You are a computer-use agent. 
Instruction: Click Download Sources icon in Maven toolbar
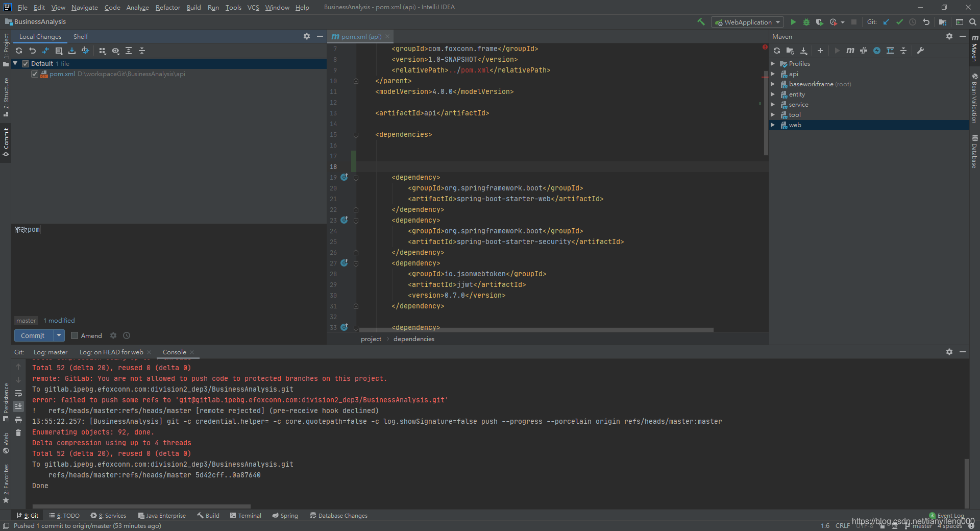803,51
